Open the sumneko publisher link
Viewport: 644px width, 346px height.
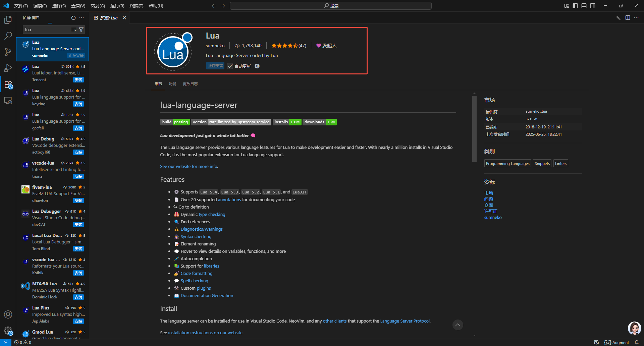pyautogui.click(x=215, y=46)
